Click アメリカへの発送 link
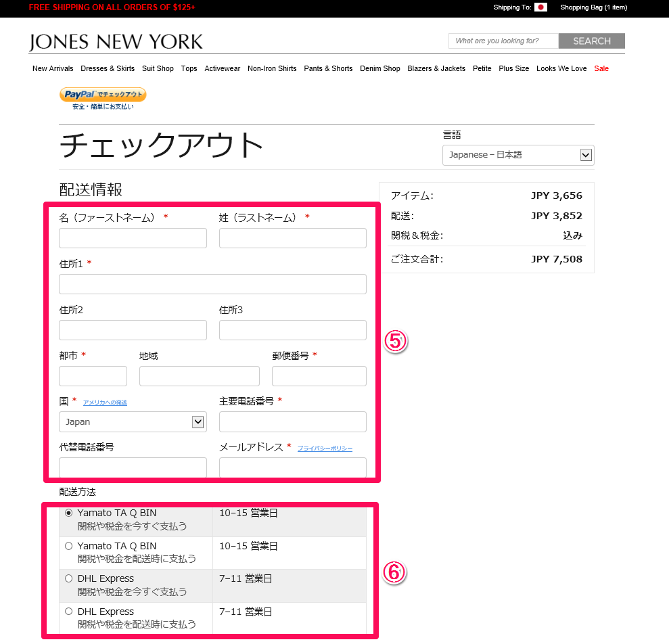 [x=105, y=402]
